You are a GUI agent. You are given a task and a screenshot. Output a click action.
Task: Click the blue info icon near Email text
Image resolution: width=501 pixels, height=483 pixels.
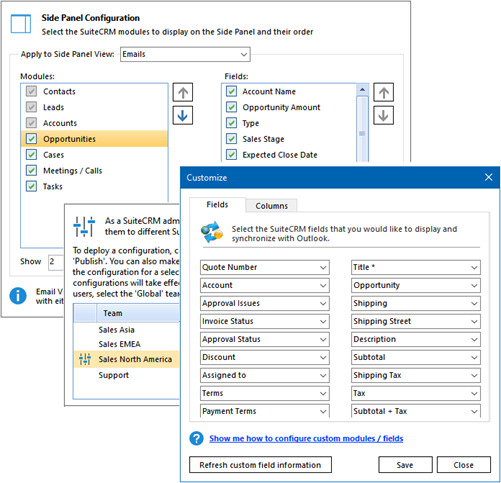click(18, 296)
